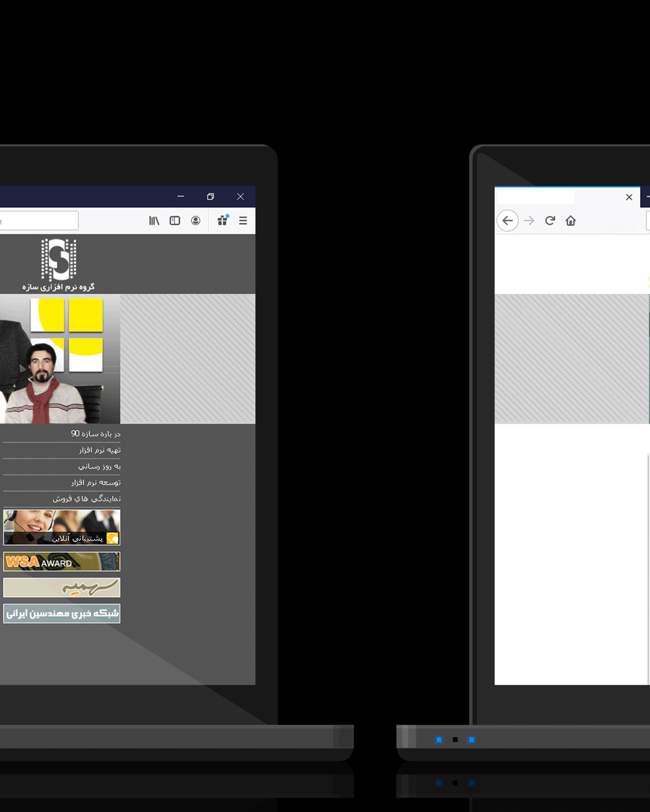Open the 'در باره سازه 90' menu link
The image size is (650, 812).
96,434
